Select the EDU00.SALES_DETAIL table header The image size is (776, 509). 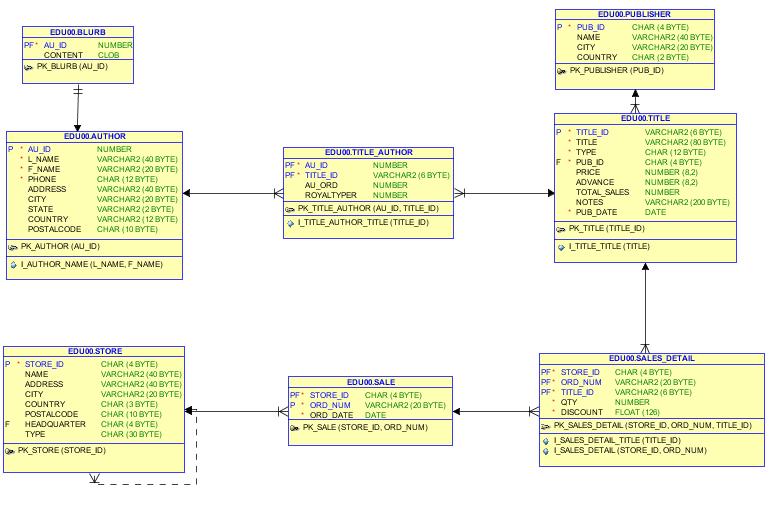(652, 358)
